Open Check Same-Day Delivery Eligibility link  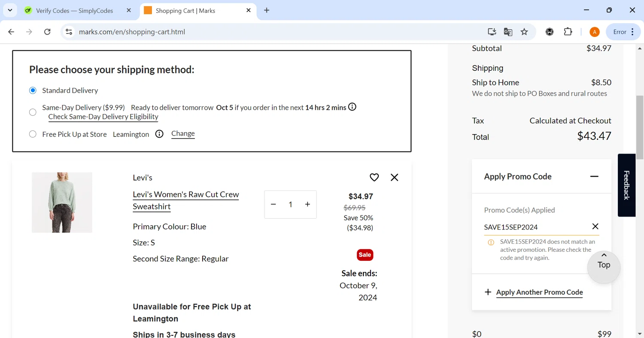103,117
